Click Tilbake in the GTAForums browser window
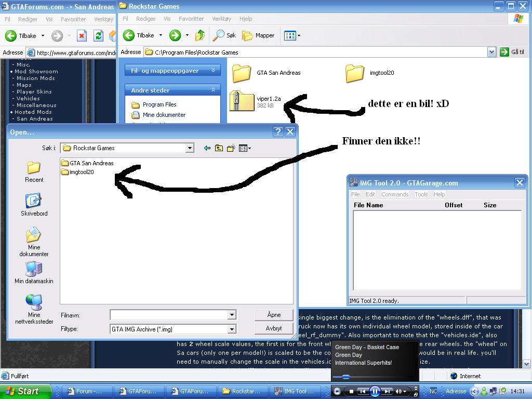Viewport: 532px width, 399px height. coord(21,36)
